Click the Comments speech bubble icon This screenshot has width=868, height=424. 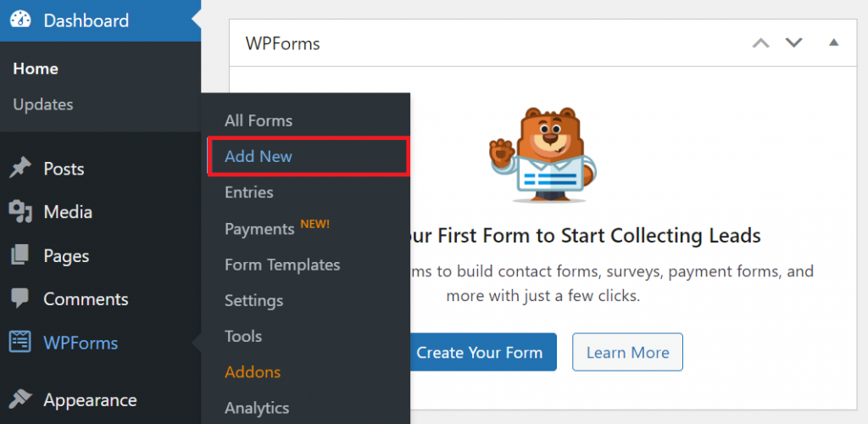20,299
